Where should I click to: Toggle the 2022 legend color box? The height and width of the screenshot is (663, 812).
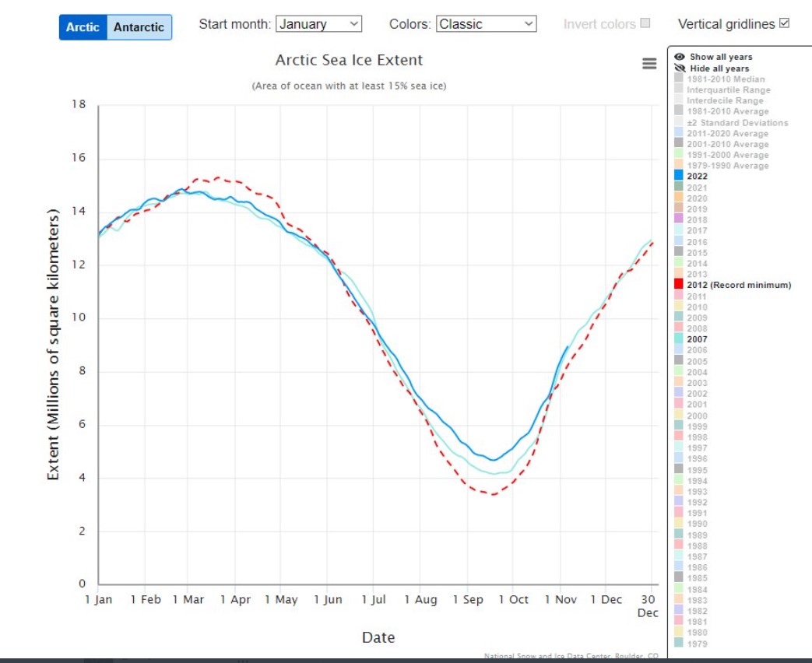680,176
